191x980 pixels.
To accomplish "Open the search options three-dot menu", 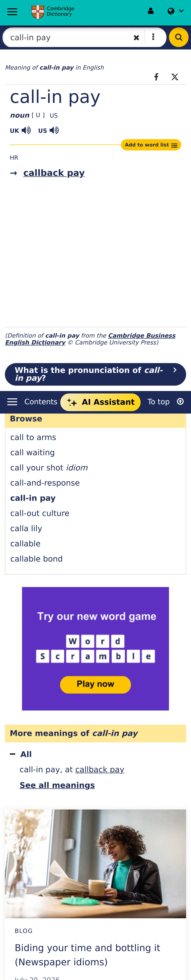I will pyautogui.click(x=153, y=37).
